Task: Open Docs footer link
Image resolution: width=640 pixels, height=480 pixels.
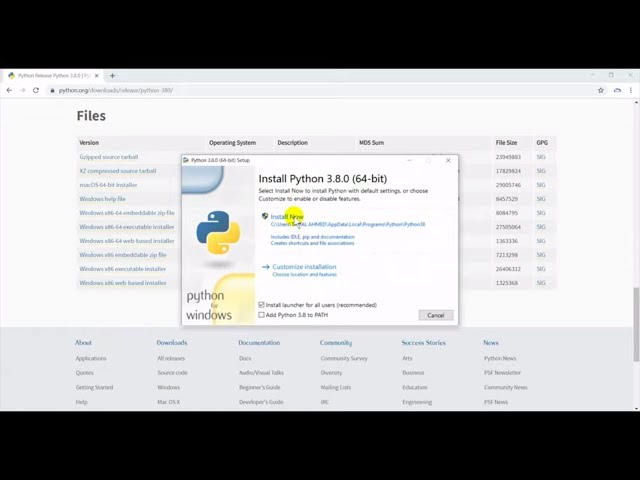Action: click(245, 358)
